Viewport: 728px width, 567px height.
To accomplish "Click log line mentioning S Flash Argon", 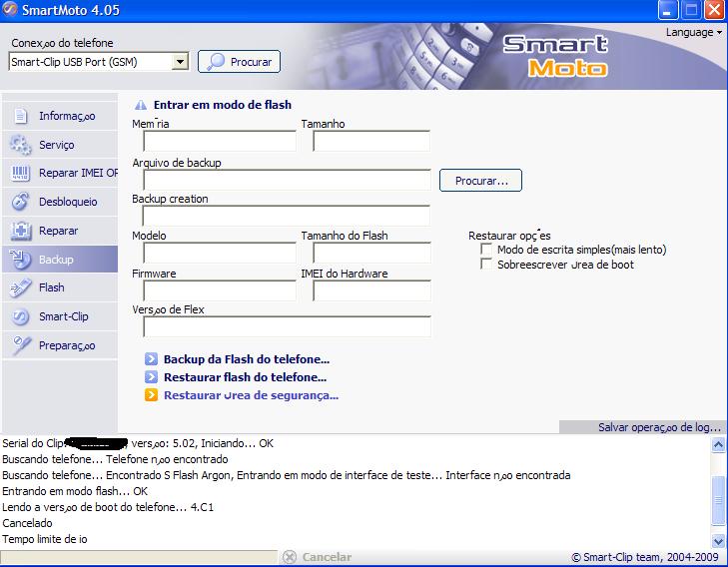I will [287, 475].
